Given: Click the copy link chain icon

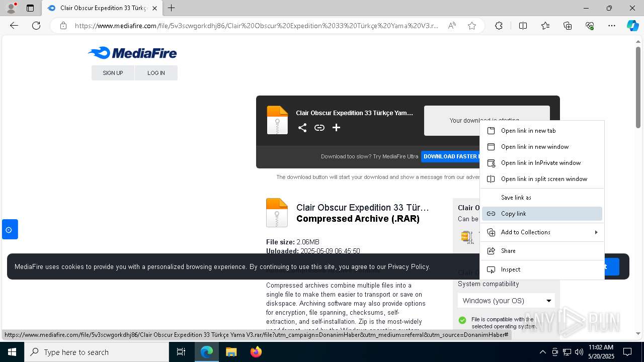Looking at the screenshot, I should (x=319, y=128).
